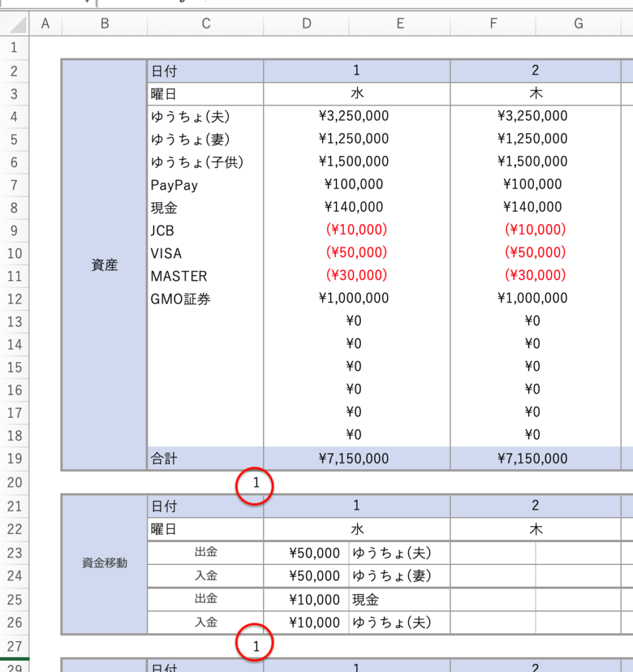The image size is (633, 672).
Task: Click the merged 資産 header cell
Action: tap(104, 265)
